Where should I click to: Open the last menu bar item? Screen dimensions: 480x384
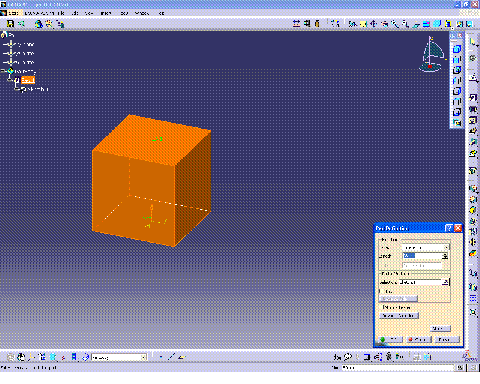coord(161,13)
